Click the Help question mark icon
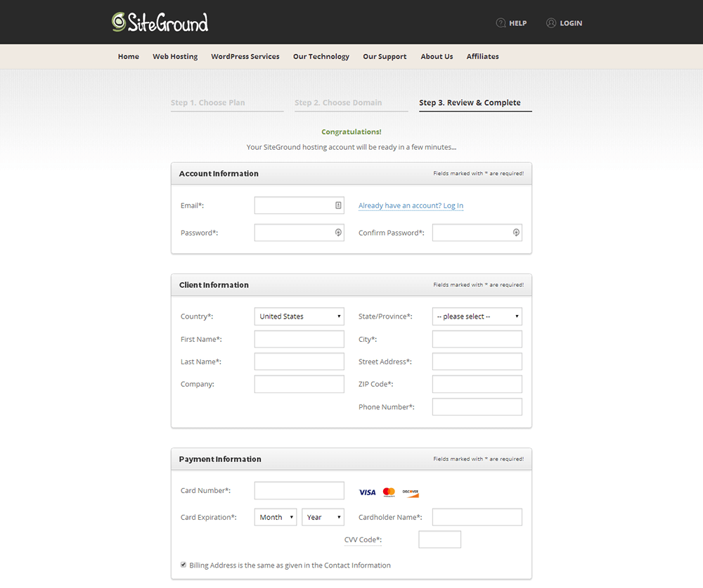 click(x=501, y=23)
